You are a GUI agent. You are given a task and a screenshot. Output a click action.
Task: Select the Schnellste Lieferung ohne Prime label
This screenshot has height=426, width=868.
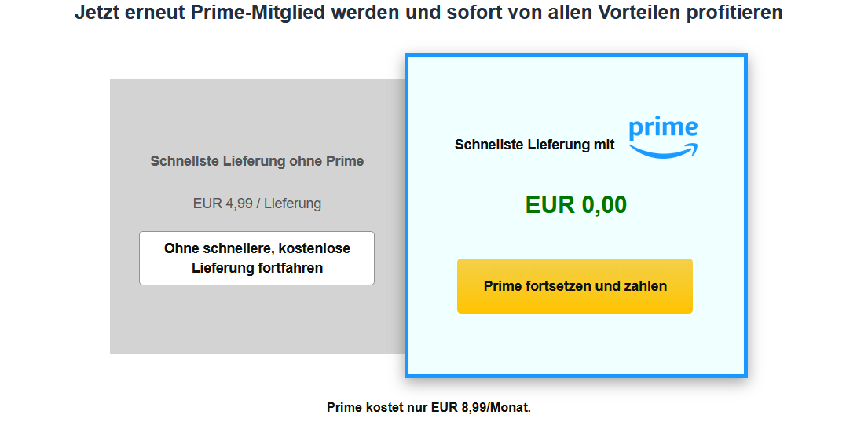pyautogui.click(x=257, y=161)
